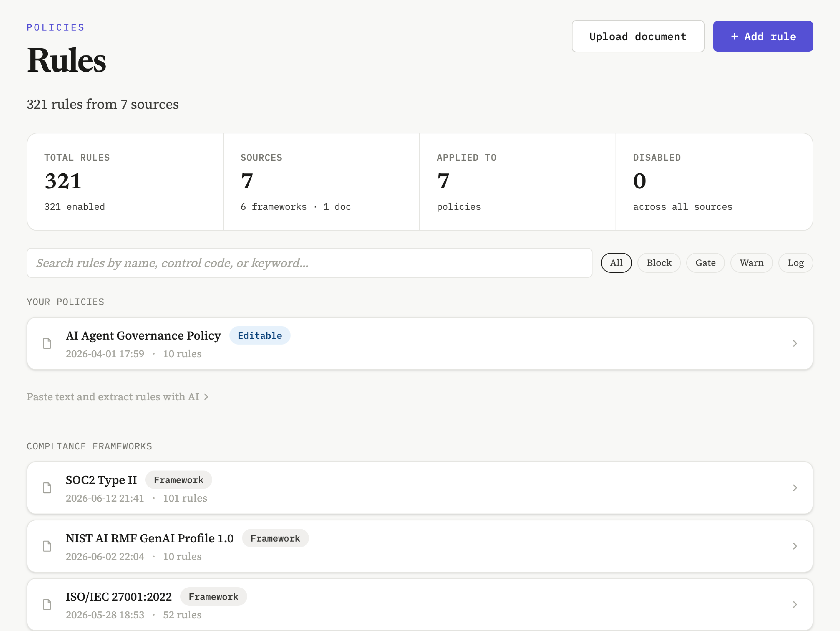Click the document icon for NIST AI RMF GenAI Profile
Image resolution: width=840 pixels, height=631 pixels.
[x=47, y=546]
